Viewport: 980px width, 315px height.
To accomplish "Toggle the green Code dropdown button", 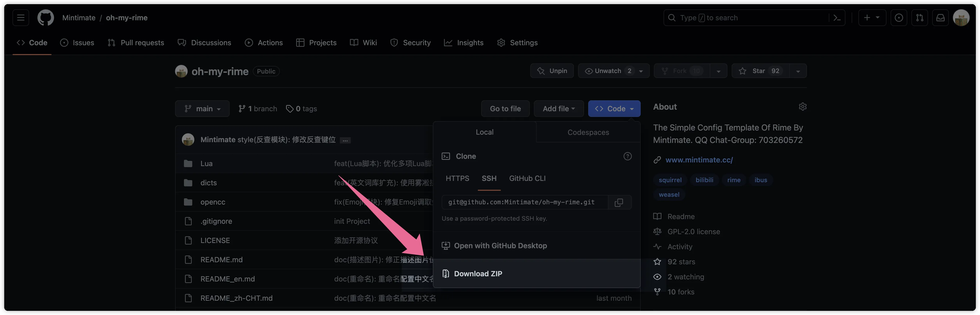I will [614, 109].
